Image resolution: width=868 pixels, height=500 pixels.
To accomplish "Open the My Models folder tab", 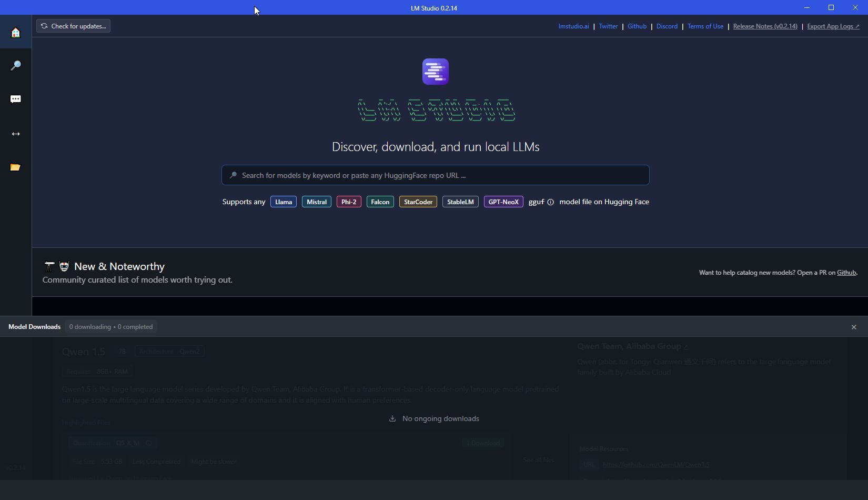I will pyautogui.click(x=16, y=167).
